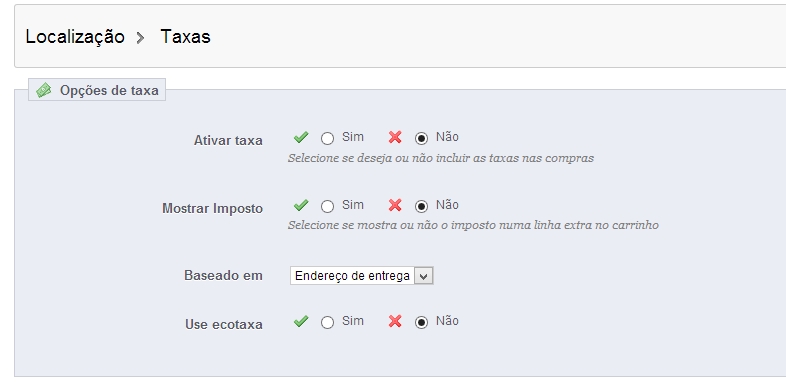Open the Taxas breadcrumb item
Viewport: 786px width, 386px height.
(185, 37)
